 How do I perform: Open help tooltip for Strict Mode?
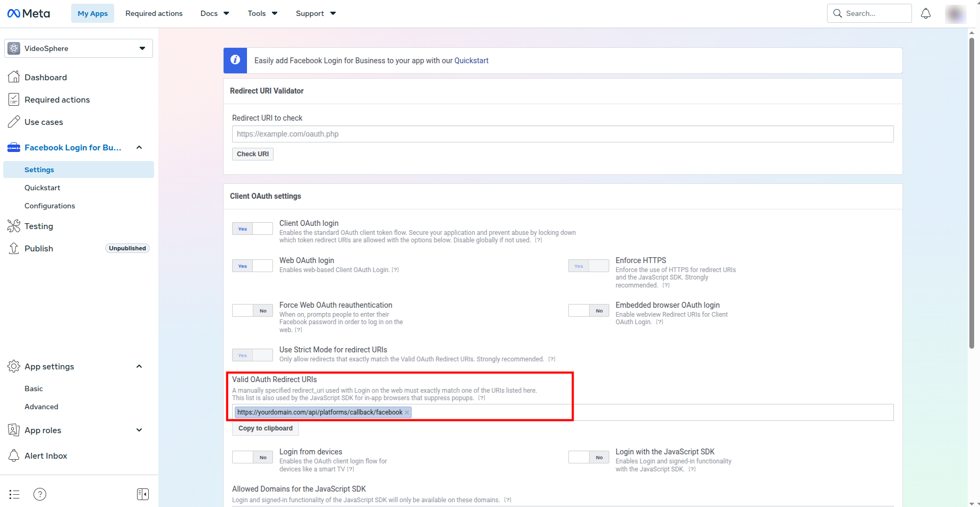pos(552,359)
